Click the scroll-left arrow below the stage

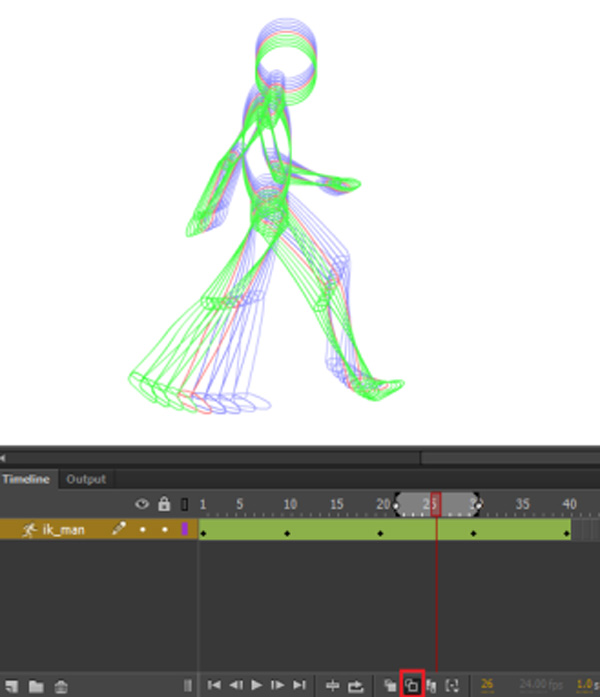coord(3,457)
